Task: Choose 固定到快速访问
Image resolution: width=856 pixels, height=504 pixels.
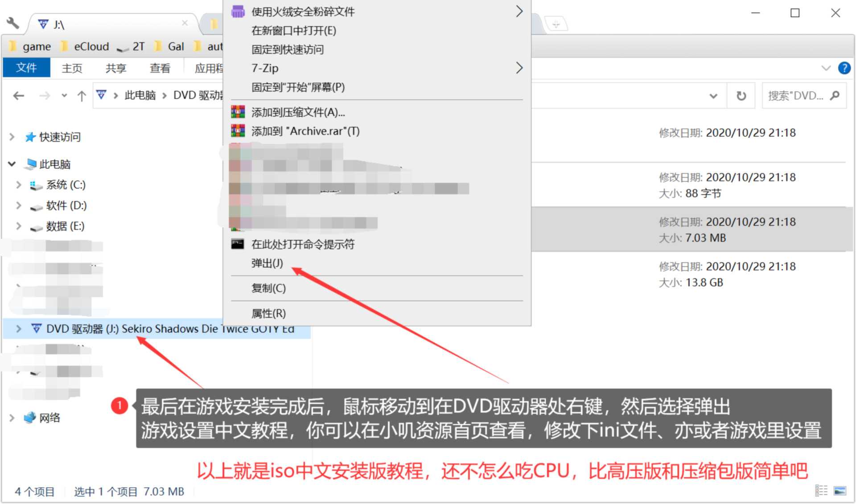Action: coord(377,49)
